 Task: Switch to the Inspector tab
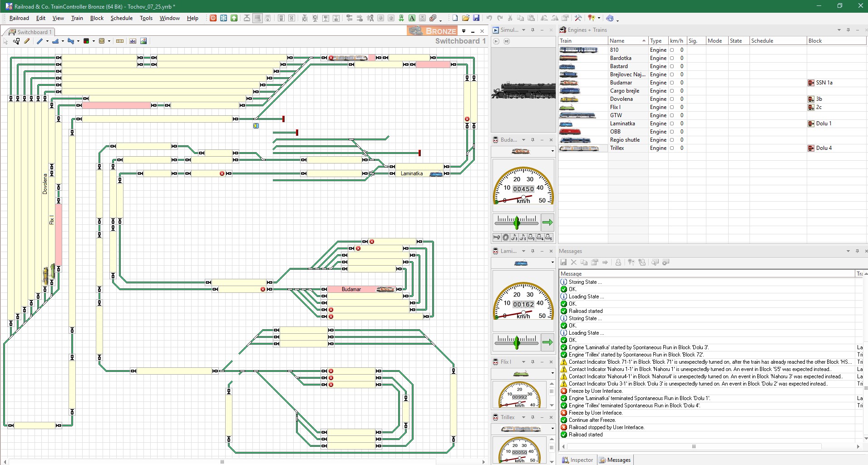[577, 460]
